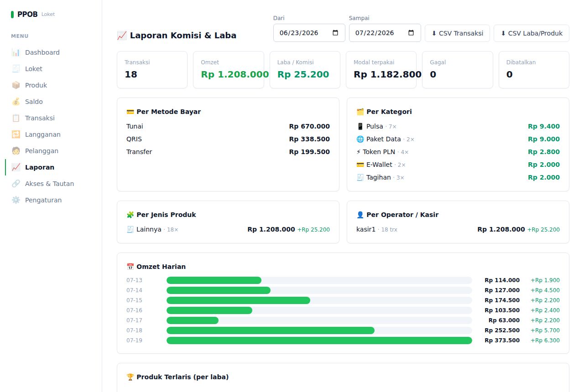Click the receipt icon next to Tagihan

coord(360,177)
